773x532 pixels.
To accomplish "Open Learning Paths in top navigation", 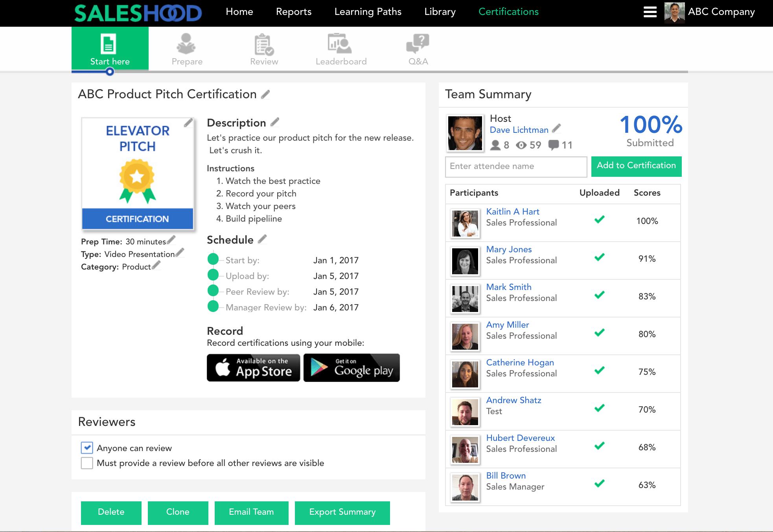I will tap(368, 12).
